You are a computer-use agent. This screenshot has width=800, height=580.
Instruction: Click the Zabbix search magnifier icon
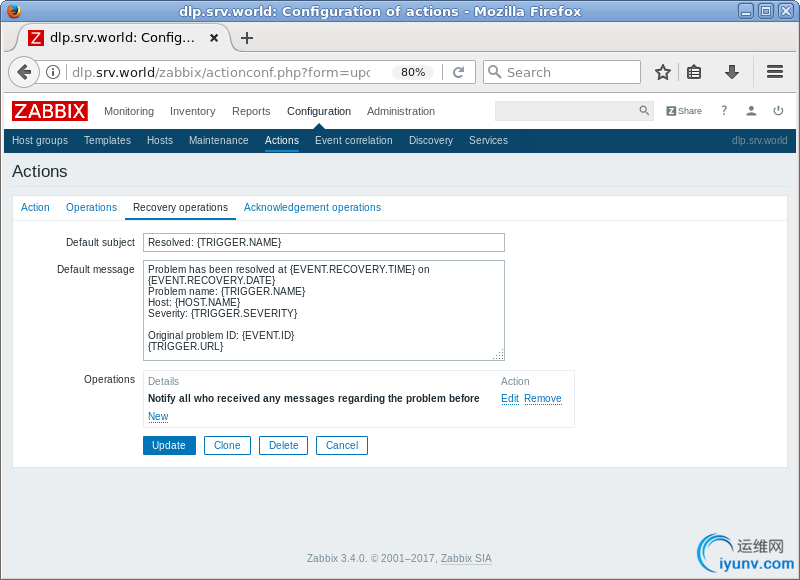644,110
